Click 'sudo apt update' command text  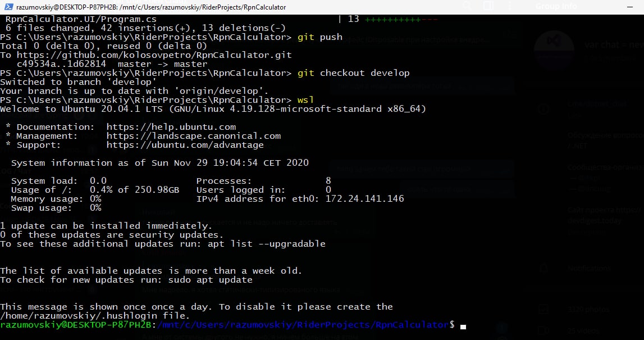coord(211,280)
